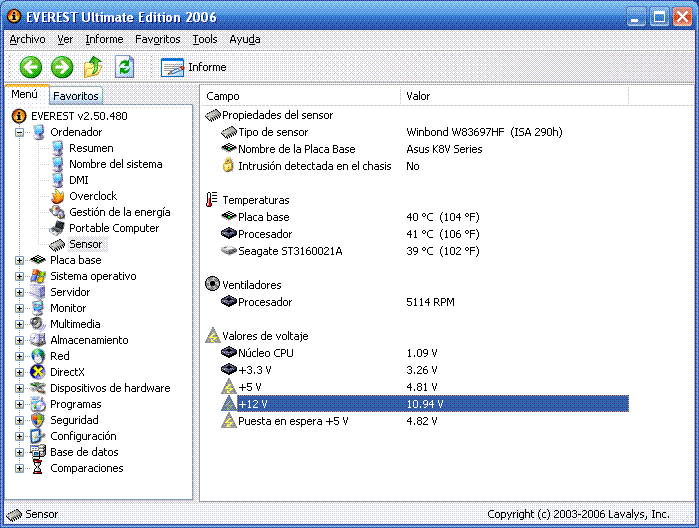The height and width of the screenshot is (528, 699).
Task: Click the Propiedades del sensor group header
Action: click(269, 115)
